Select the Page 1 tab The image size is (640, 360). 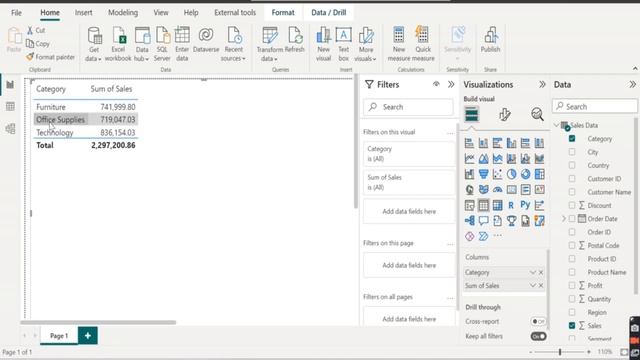[x=59, y=336]
